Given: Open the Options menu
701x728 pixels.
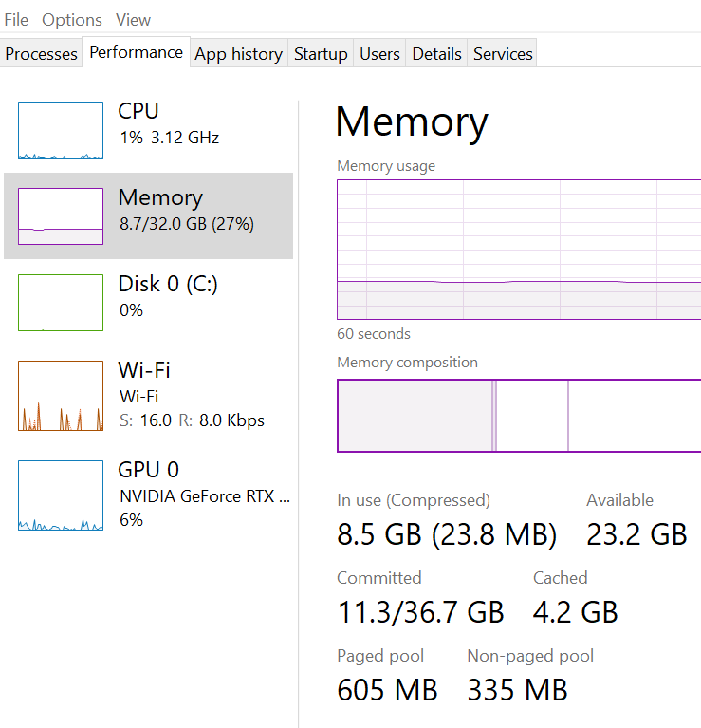Looking at the screenshot, I should pyautogui.click(x=72, y=19).
